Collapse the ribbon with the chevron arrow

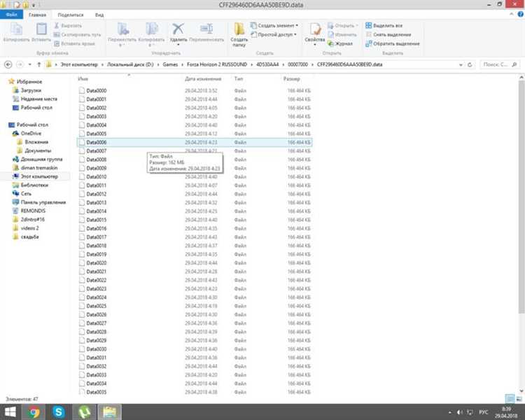pyautogui.click(x=511, y=14)
